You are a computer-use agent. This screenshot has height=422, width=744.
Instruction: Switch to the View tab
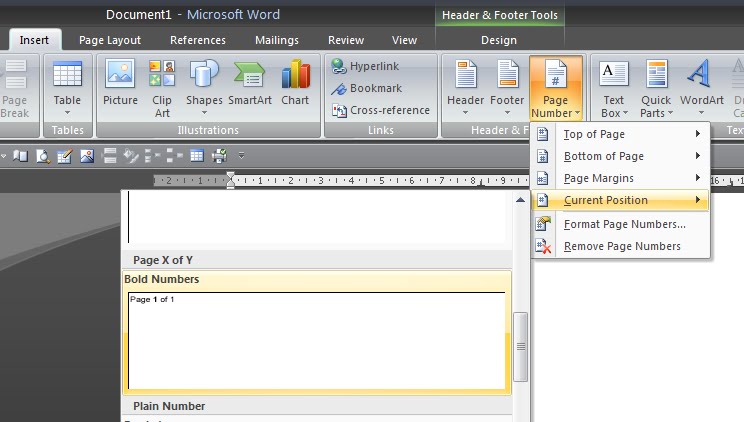(404, 40)
